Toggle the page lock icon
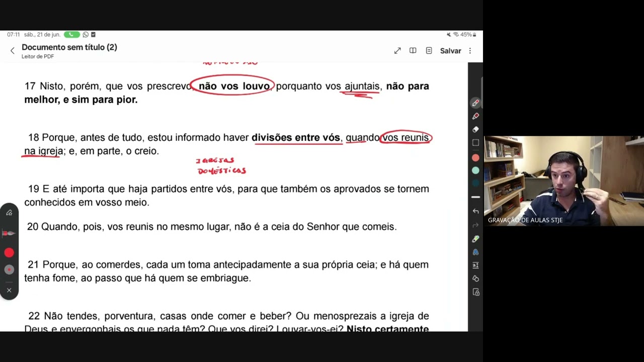This screenshot has height=362, width=644. pyautogui.click(x=476, y=292)
